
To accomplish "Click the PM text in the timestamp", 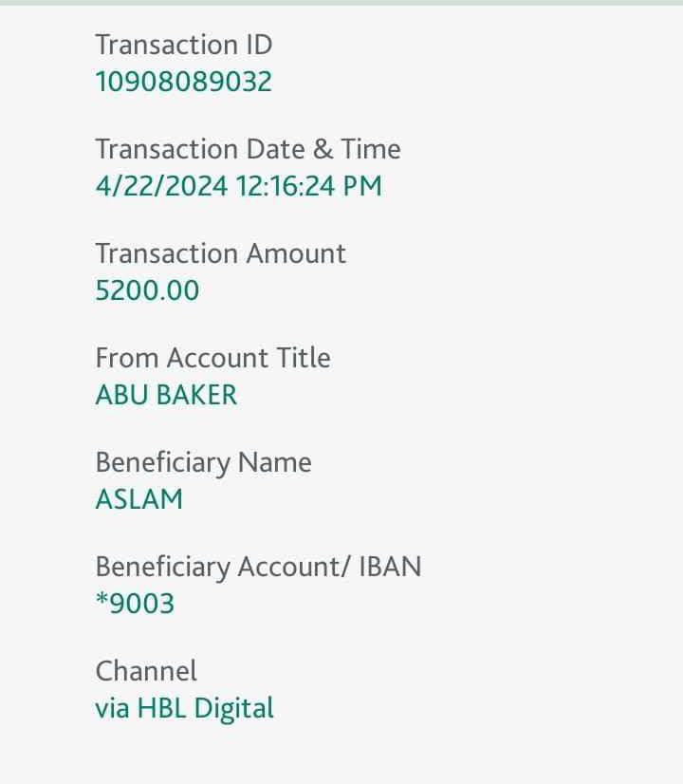I will pos(362,186).
